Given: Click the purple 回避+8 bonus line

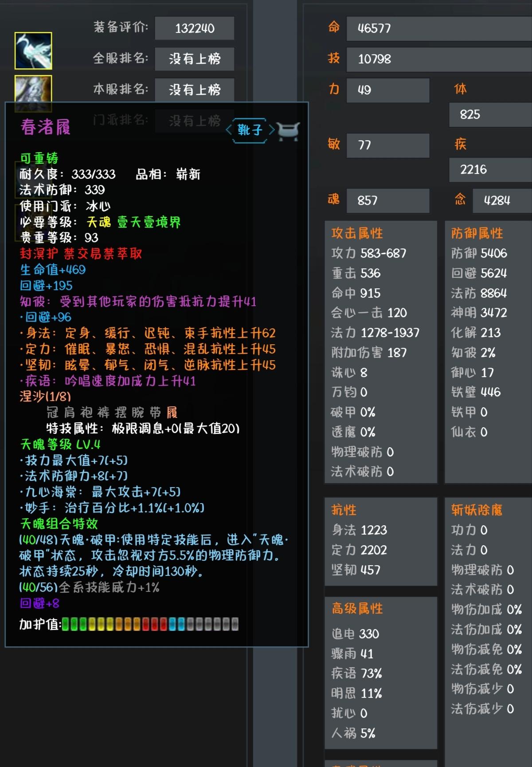Looking at the screenshot, I should [x=39, y=603].
